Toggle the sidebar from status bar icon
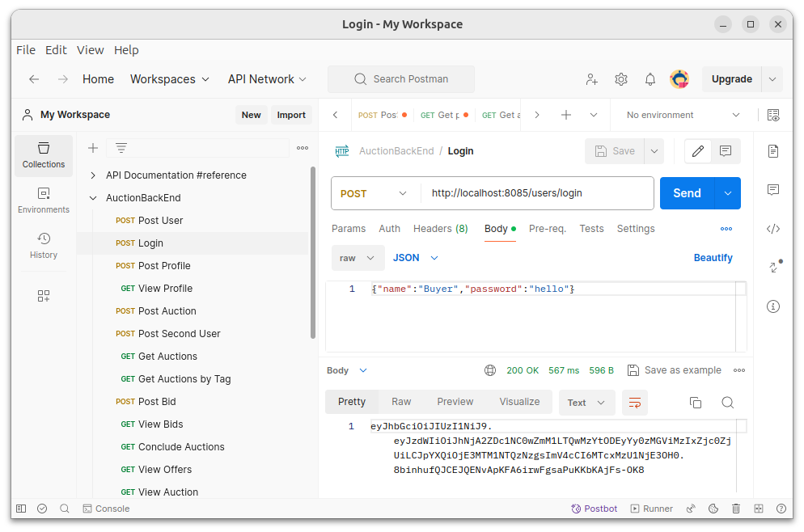804x532 pixels. [x=21, y=509]
